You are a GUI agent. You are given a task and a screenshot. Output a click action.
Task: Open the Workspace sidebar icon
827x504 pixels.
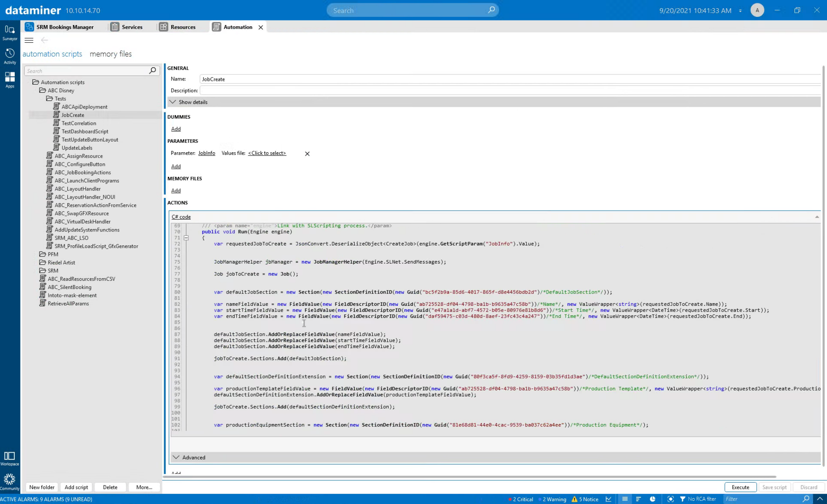click(9, 458)
